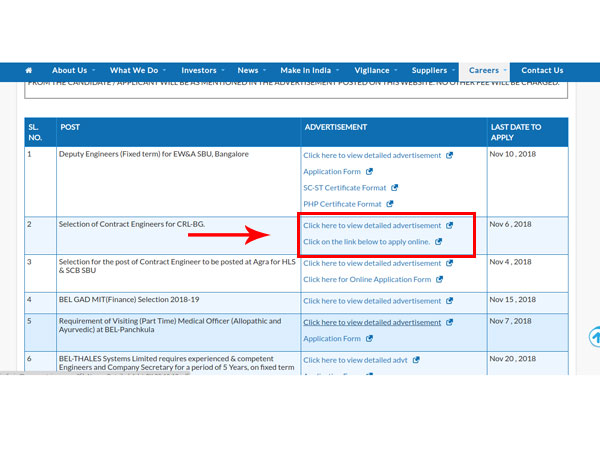Select the BEL-THALES Systems Limited post text

click(x=176, y=363)
